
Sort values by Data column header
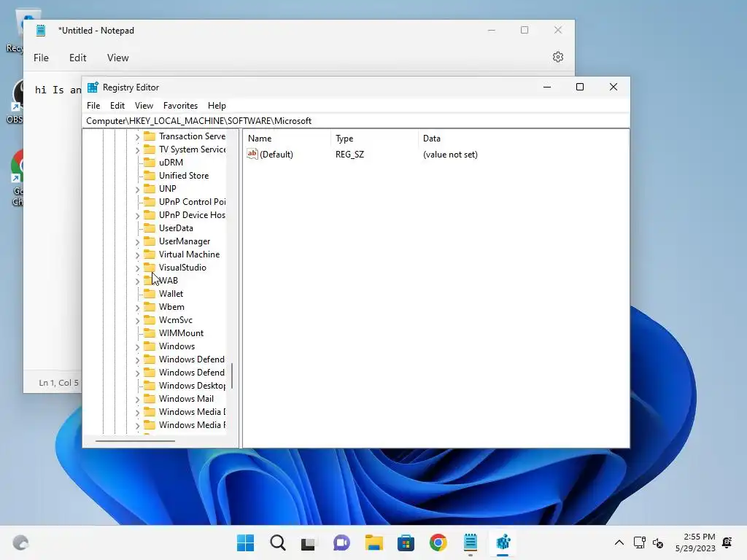click(522, 139)
